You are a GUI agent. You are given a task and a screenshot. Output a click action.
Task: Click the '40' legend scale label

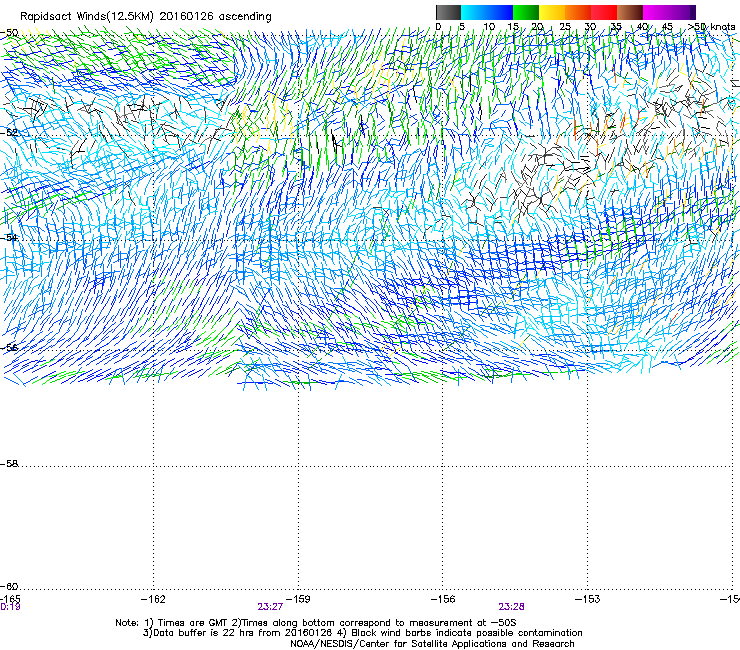tap(642, 27)
